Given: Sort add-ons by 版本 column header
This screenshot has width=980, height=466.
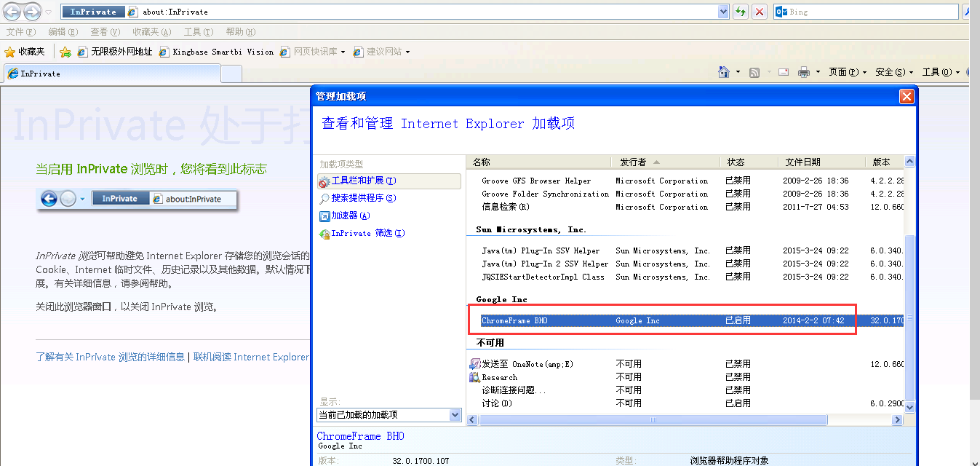Looking at the screenshot, I should 884,162.
